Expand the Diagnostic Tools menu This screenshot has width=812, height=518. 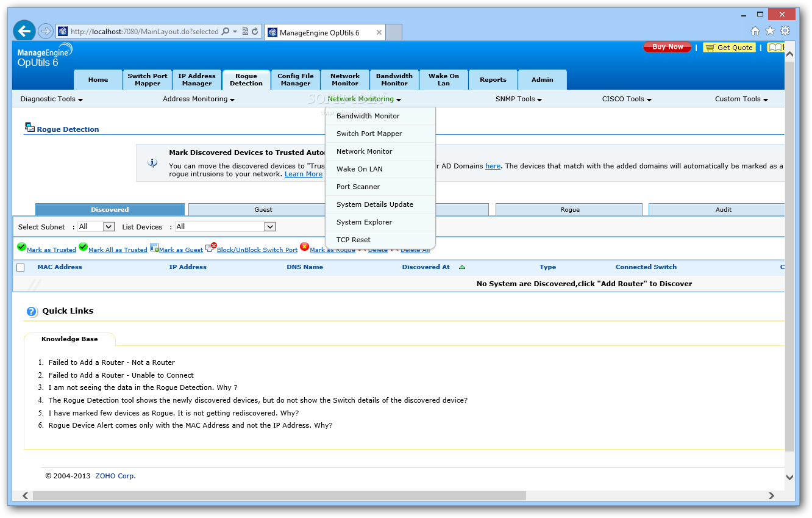click(51, 99)
